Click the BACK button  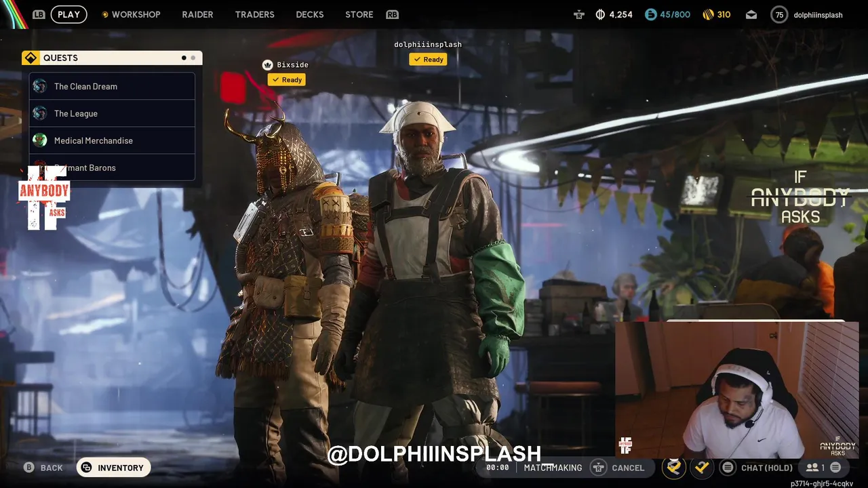click(x=52, y=468)
